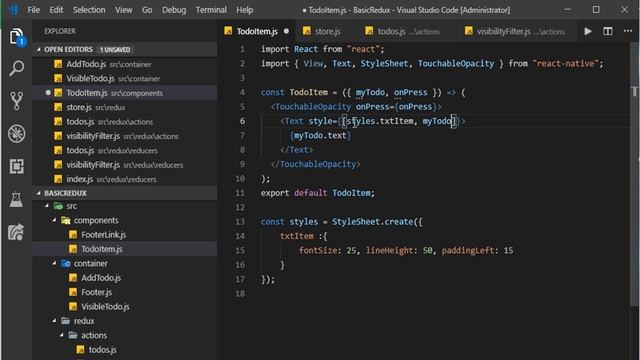The image size is (640, 360).
Task: Switch to the todos.js actions editor tab
Action: [x=408, y=31]
